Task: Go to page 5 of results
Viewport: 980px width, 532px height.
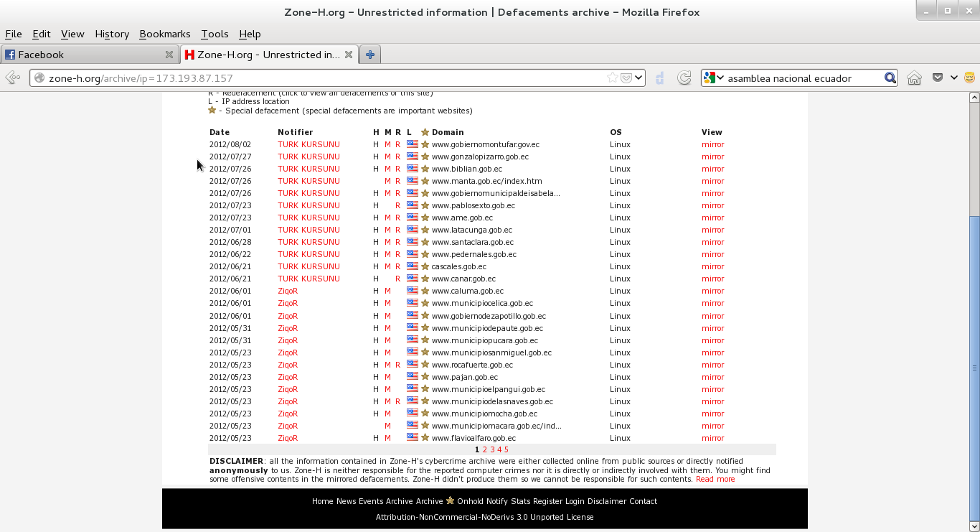Action: (506, 449)
